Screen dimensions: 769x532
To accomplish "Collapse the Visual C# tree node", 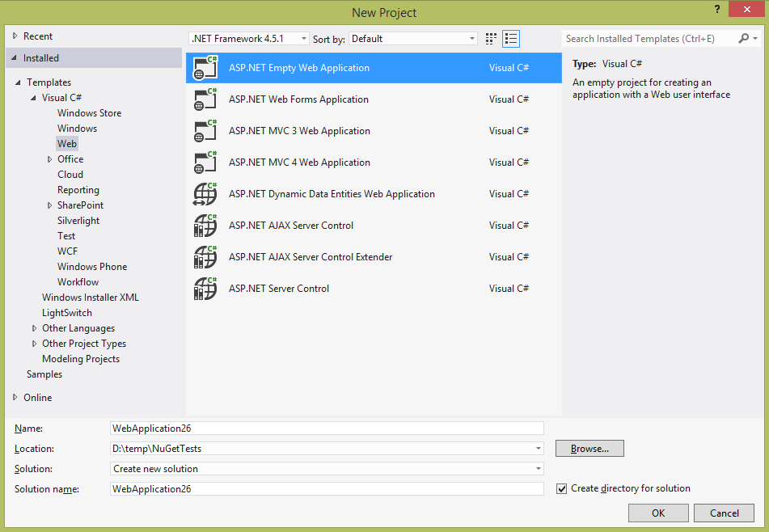I will (x=33, y=98).
